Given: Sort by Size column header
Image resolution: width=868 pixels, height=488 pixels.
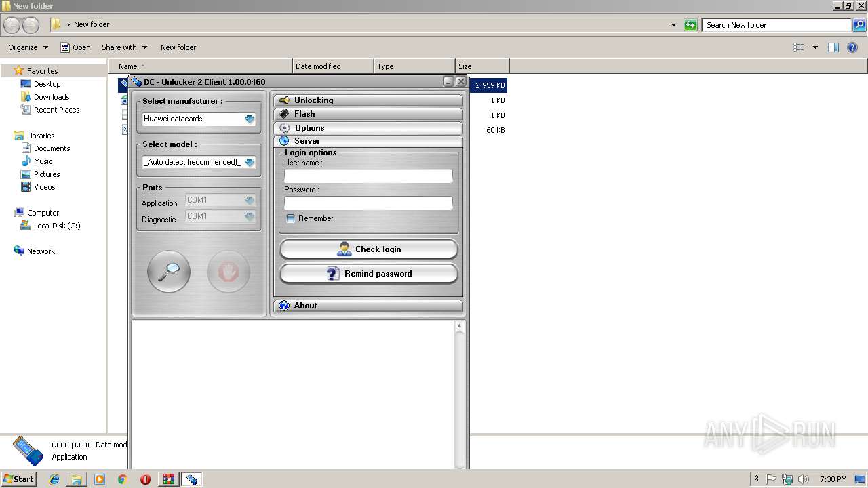Looking at the screenshot, I should click(x=482, y=66).
